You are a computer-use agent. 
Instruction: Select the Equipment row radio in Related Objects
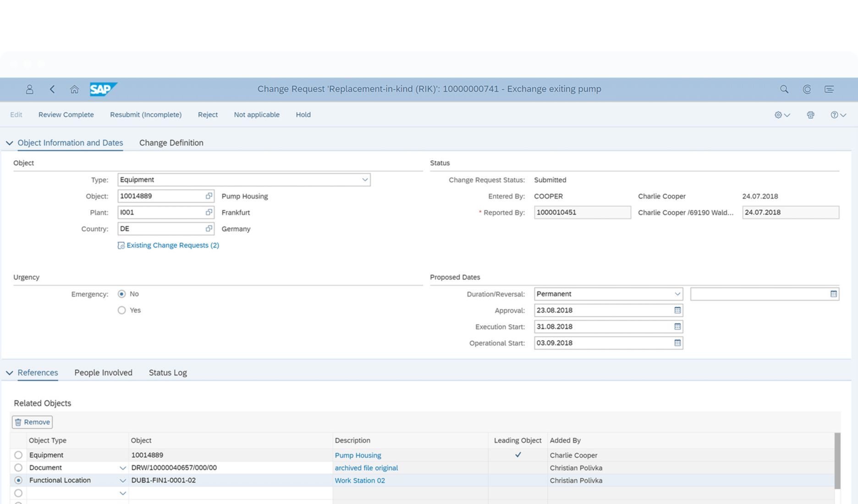[18, 455]
